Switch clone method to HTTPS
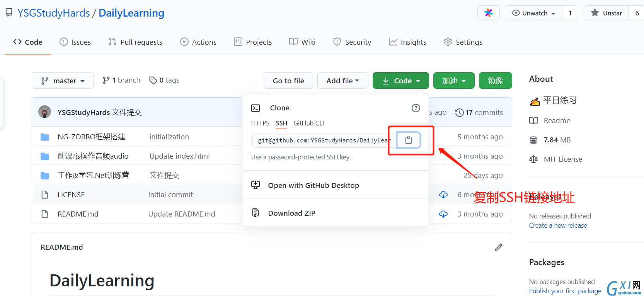Screen dimensions: 644x296 coord(260,123)
